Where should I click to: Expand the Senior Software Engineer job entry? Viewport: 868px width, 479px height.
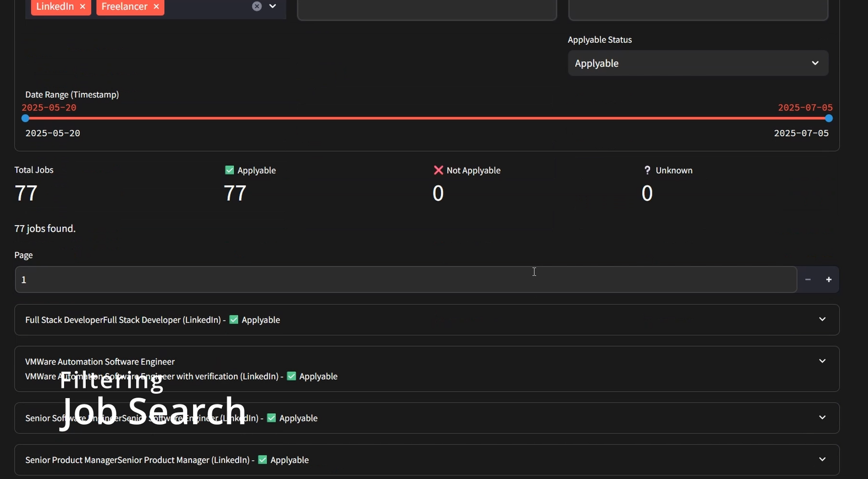click(x=822, y=418)
